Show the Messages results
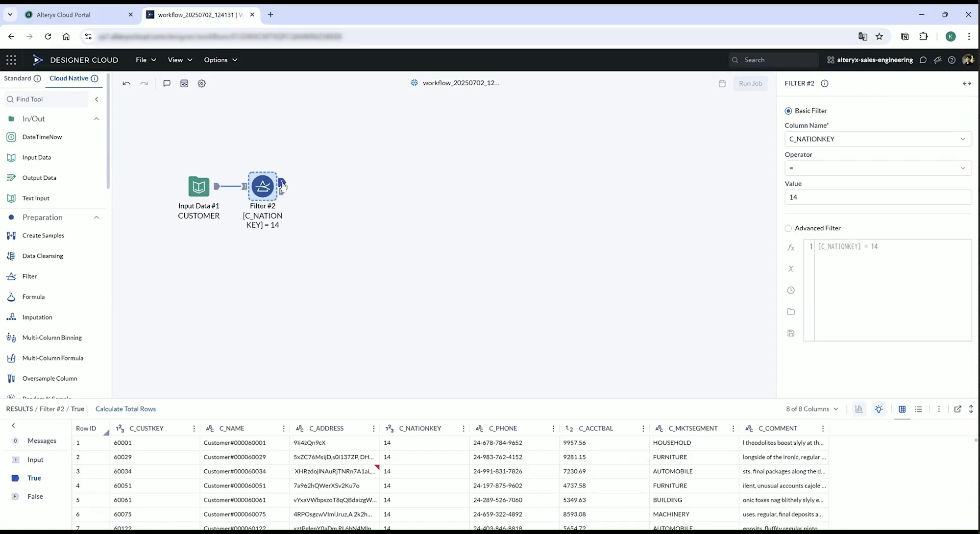Image resolution: width=980 pixels, height=534 pixels. coord(42,441)
